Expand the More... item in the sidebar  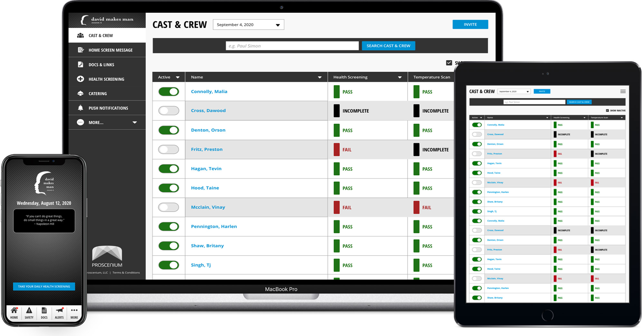pos(135,122)
